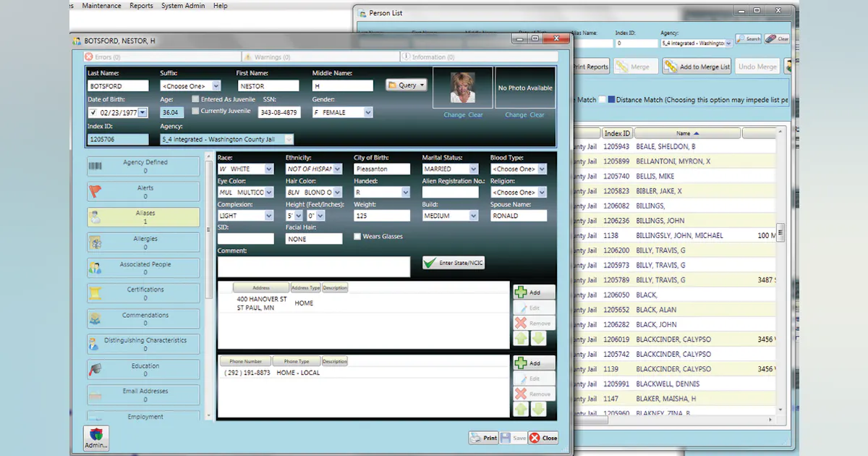Open the Associated People section

coord(143,268)
